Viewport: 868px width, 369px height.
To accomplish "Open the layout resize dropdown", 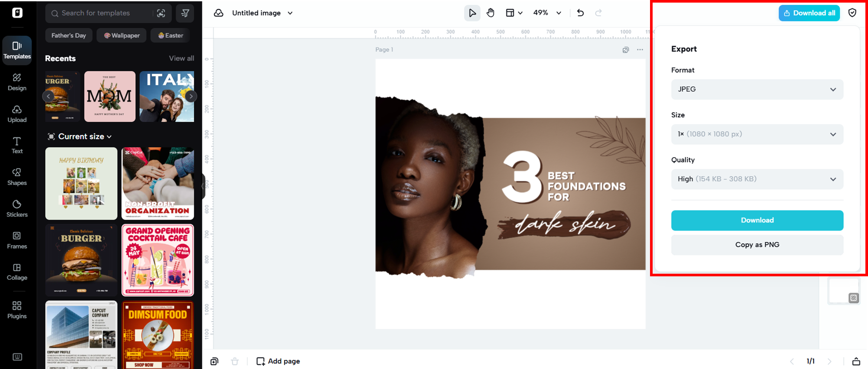I will 514,13.
